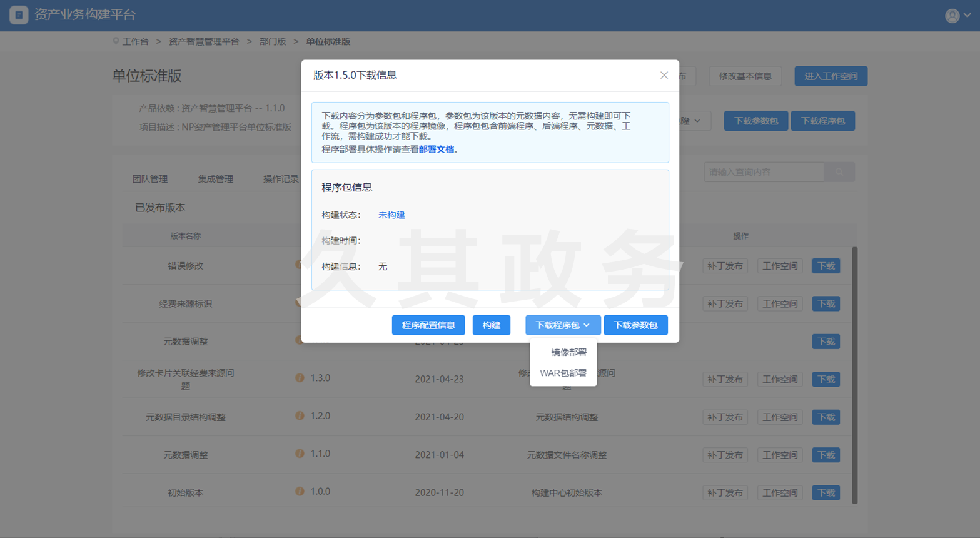Image resolution: width=980 pixels, height=538 pixels.
Task: Choose the WAR包部署 menu option
Action: pyautogui.click(x=563, y=373)
